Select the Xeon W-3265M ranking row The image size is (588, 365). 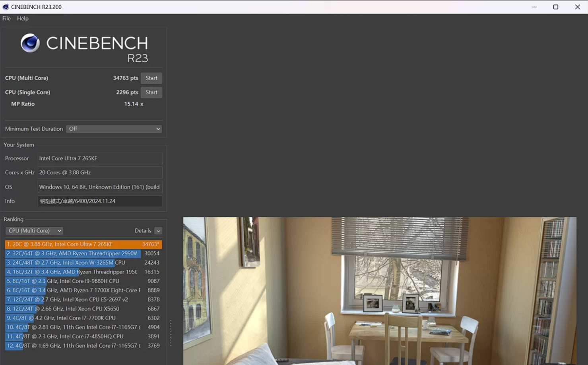point(83,263)
